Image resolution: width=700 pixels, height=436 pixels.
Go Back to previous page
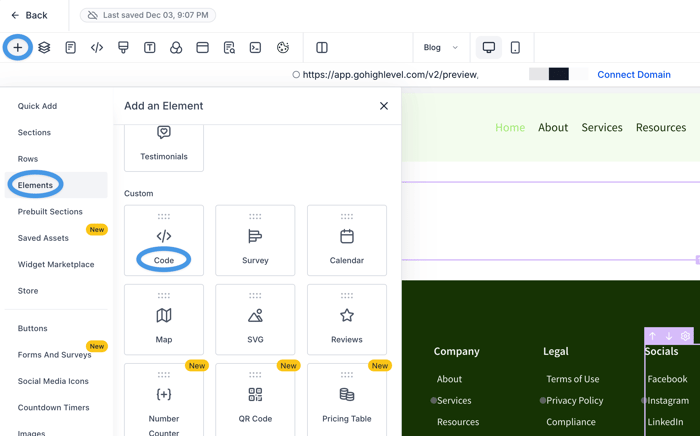point(29,15)
